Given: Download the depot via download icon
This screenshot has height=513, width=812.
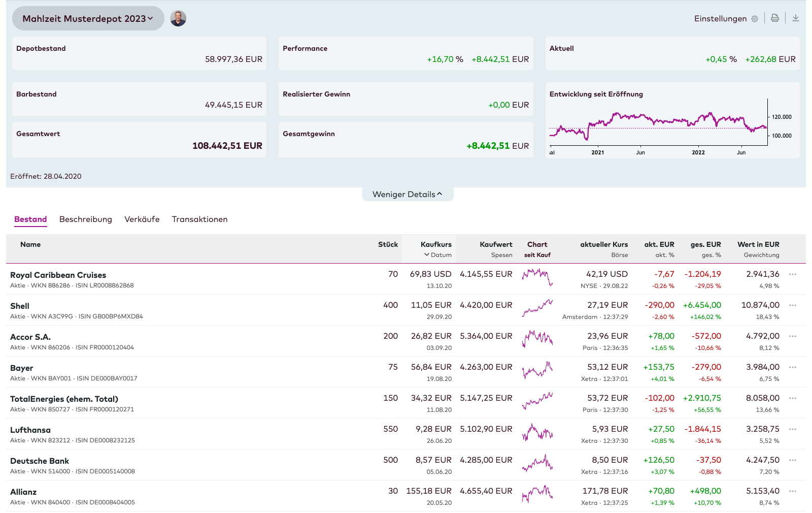Looking at the screenshot, I should click(x=796, y=18).
